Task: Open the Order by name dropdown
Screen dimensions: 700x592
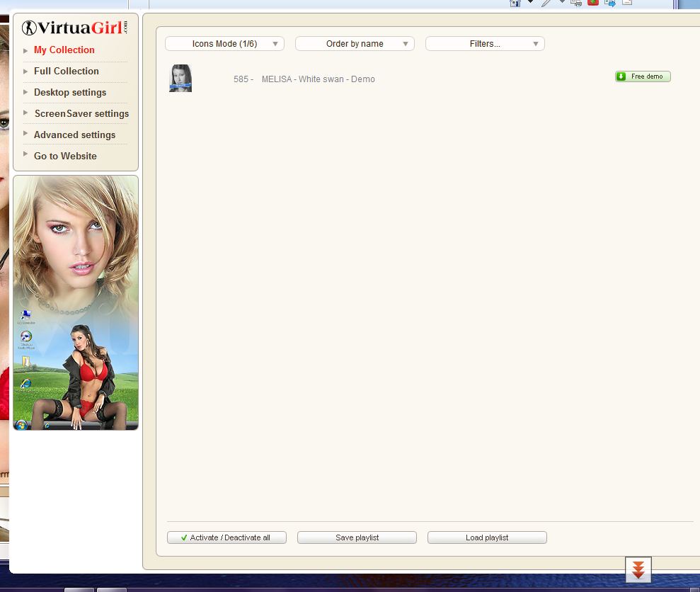Action: [x=355, y=44]
